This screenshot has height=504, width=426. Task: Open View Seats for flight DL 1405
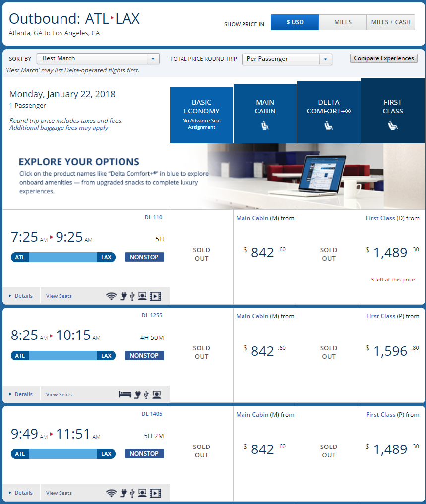[x=59, y=493]
